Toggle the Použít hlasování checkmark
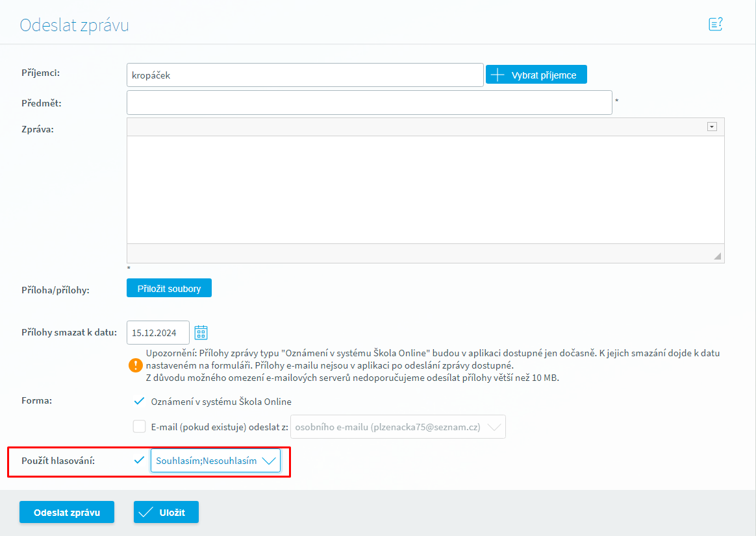This screenshot has width=756, height=536. 138,461
